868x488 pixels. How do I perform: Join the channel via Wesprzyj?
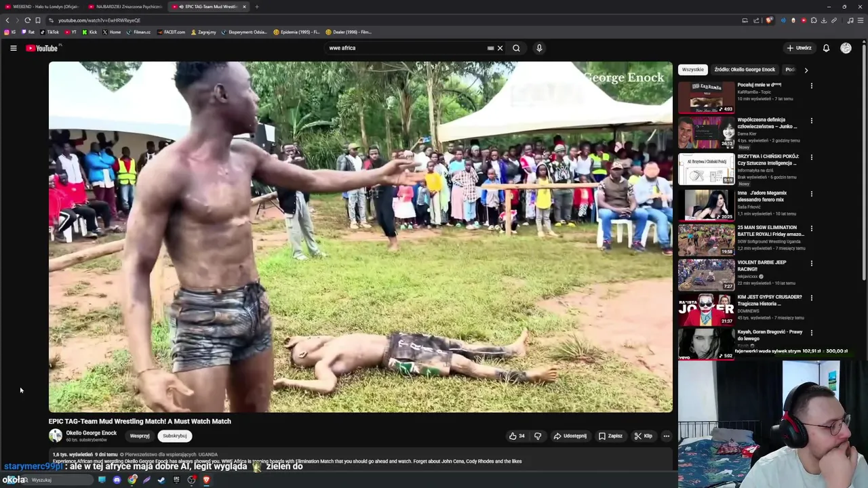[x=140, y=436]
